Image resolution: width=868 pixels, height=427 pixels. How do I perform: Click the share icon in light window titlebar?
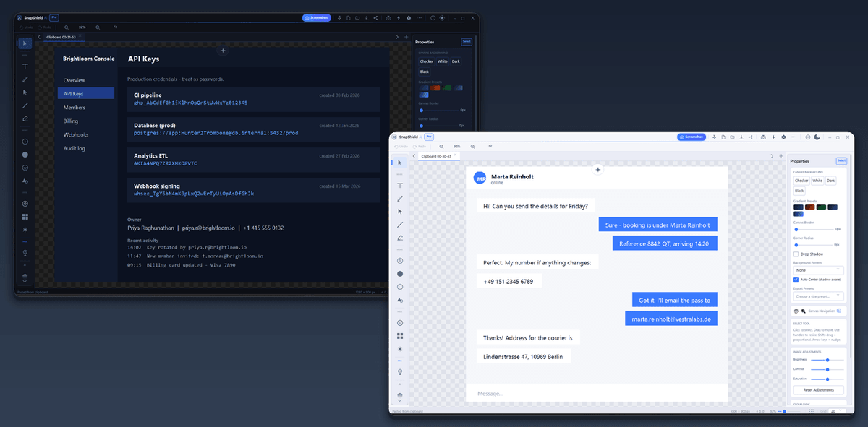point(752,137)
